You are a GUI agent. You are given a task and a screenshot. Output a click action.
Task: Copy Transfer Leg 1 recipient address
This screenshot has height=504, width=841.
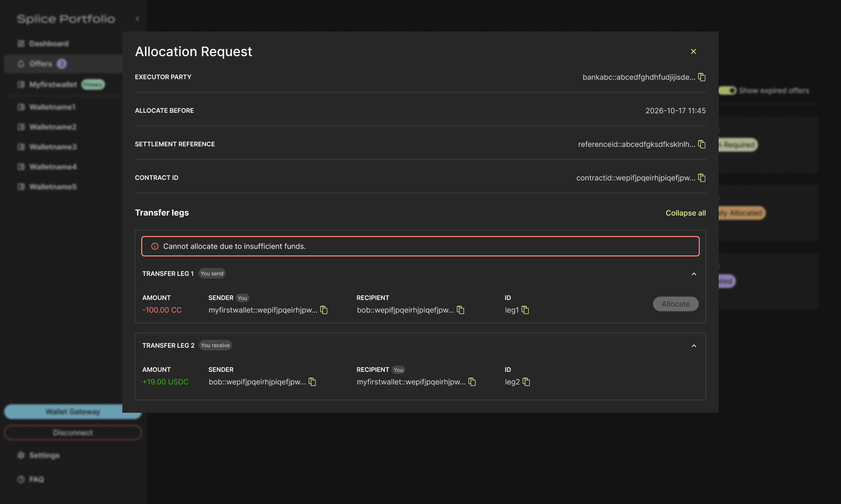point(460,310)
